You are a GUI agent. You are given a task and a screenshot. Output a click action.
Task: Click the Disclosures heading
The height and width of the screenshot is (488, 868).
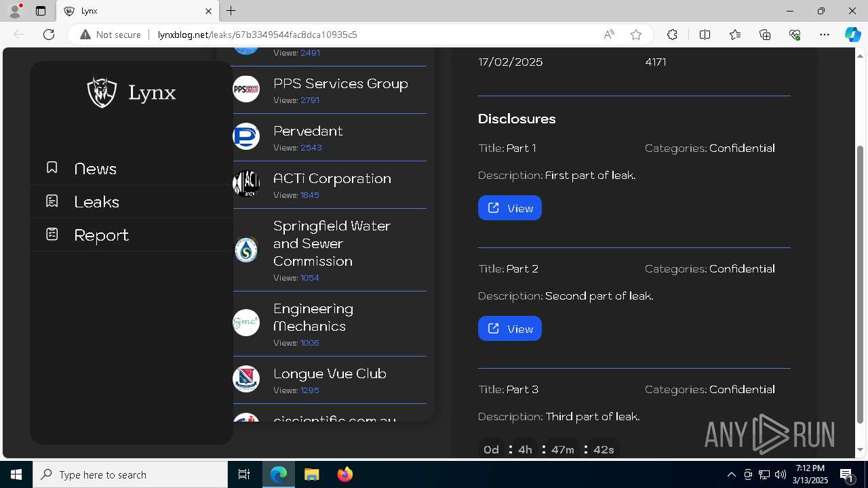[x=517, y=119]
